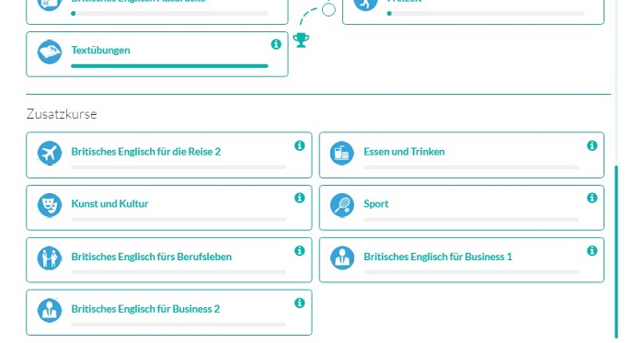The height and width of the screenshot is (343, 644).
Task: Open info icon on Textübungen card
Action: pyautogui.click(x=276, y=44)
